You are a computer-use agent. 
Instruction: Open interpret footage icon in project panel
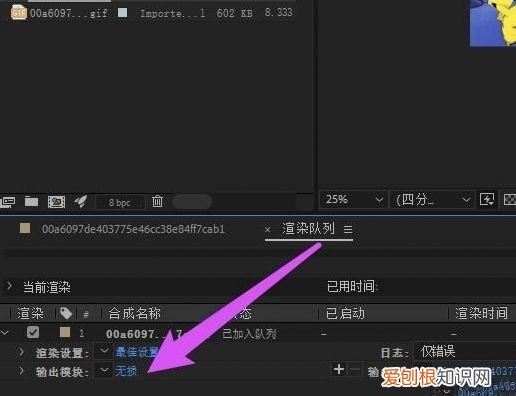[8, 202]
